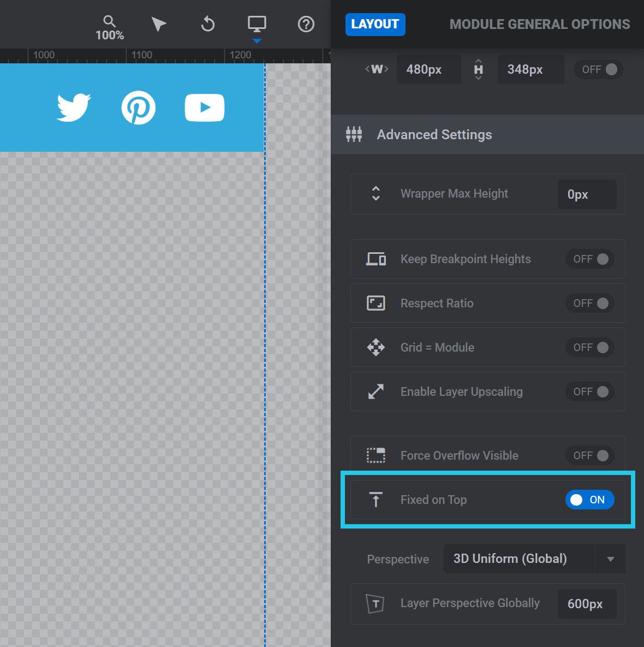Click the Fixed on Top arrow icon
The image size is (644, 647).
click(x=376, y=500)
